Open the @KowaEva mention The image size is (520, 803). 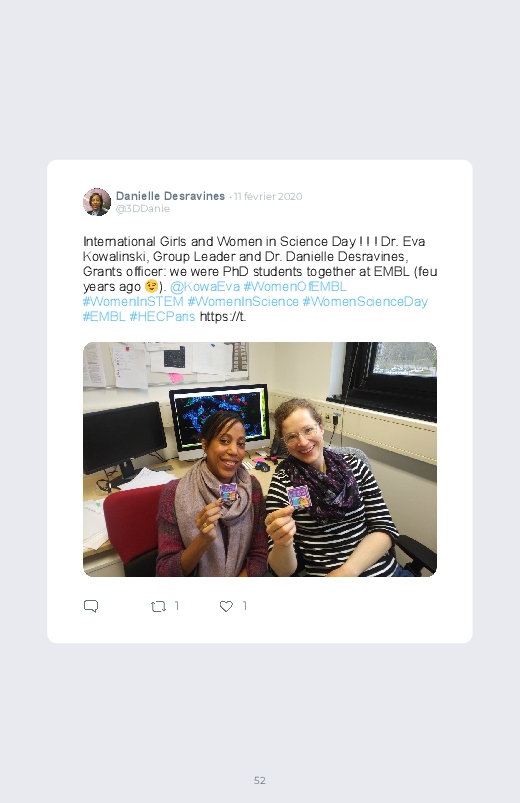pyautogui.click(x=204, y=286)
